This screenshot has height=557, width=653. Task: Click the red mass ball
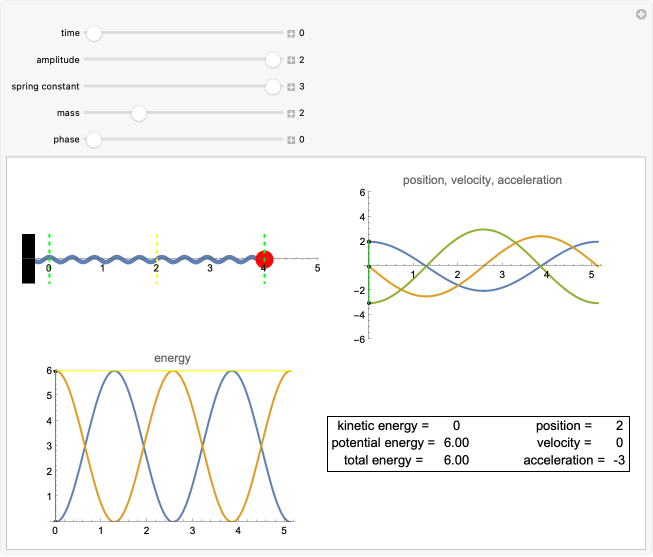265,260
